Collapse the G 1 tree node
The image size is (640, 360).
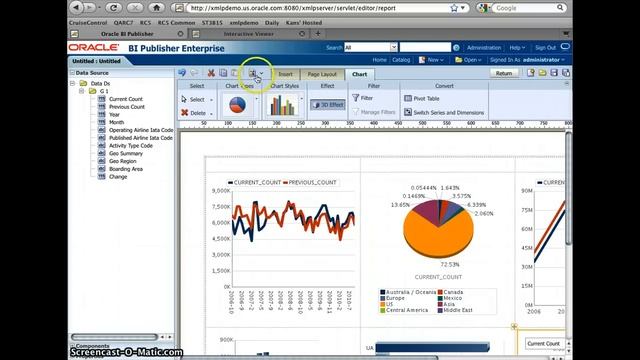click(x=81, y=91)
